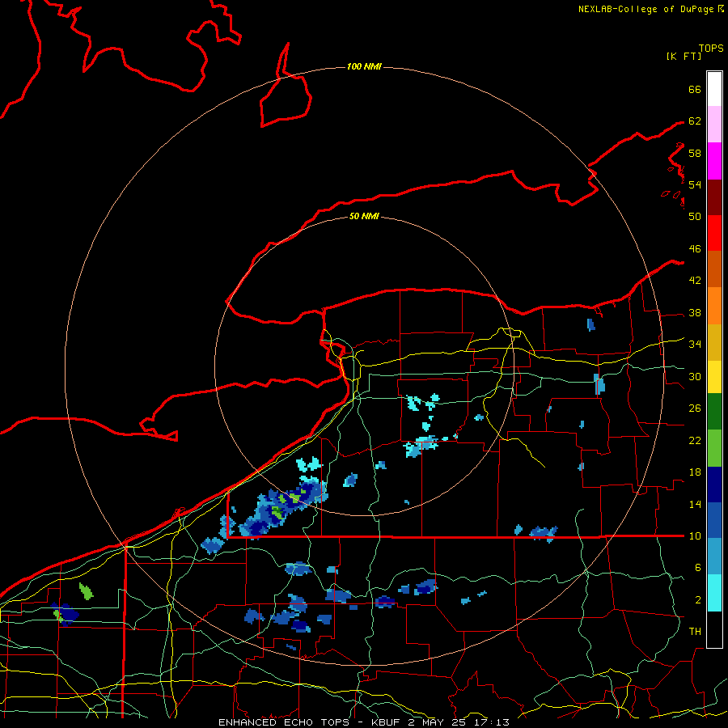Click the "14" legend value
The height and width of the screenshot is (728, 728).
click(695, 504)
